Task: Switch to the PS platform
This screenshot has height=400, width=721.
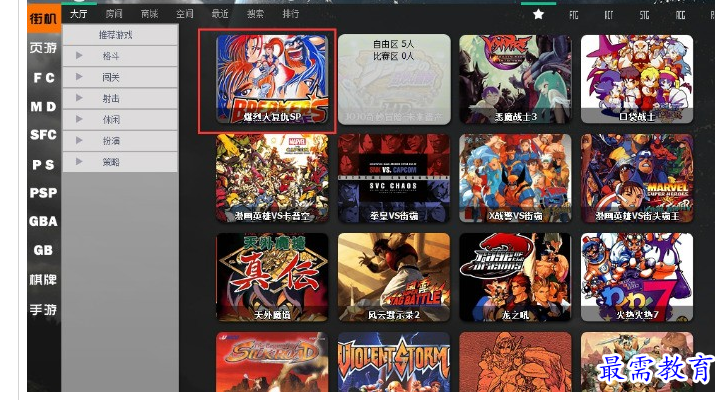Action: 44,164
